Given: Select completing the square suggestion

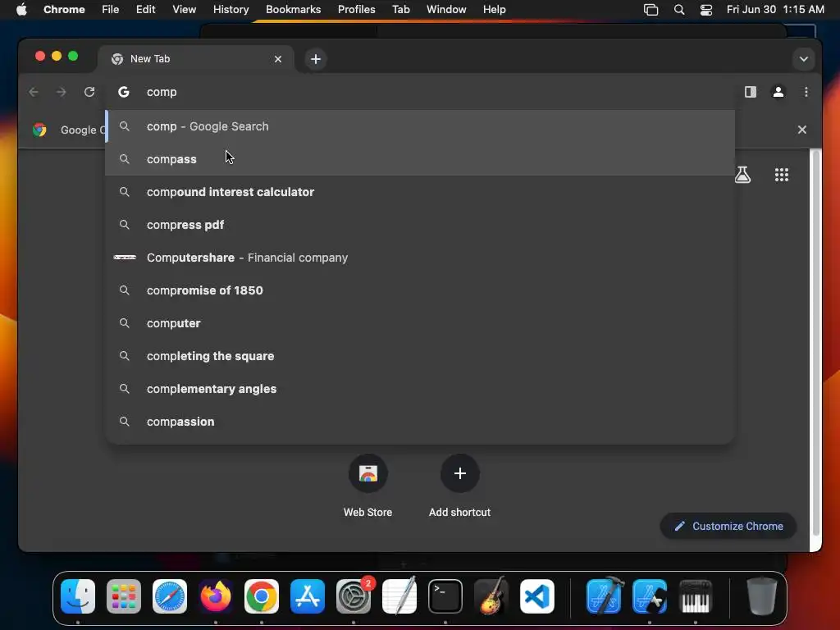Looking at the screenshot, I should coord(420,356).
